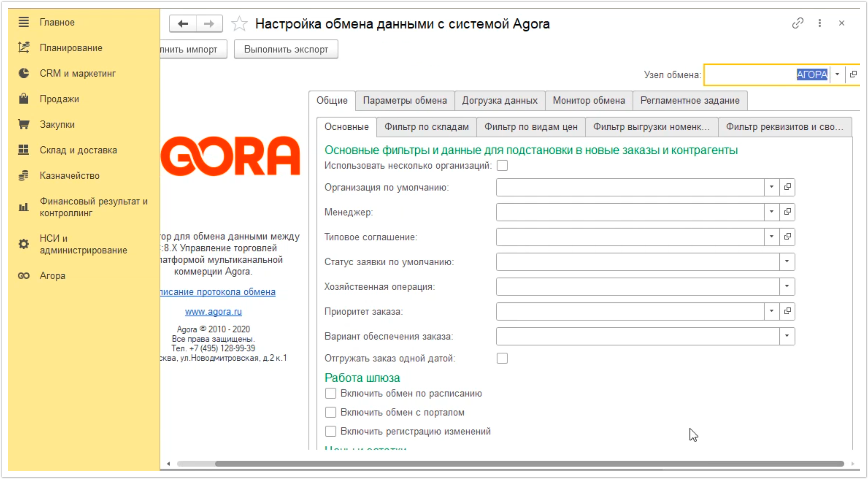The image size is (868, 479).
Task: Switch to Параметры обмена tab
Action: (405, 101)
